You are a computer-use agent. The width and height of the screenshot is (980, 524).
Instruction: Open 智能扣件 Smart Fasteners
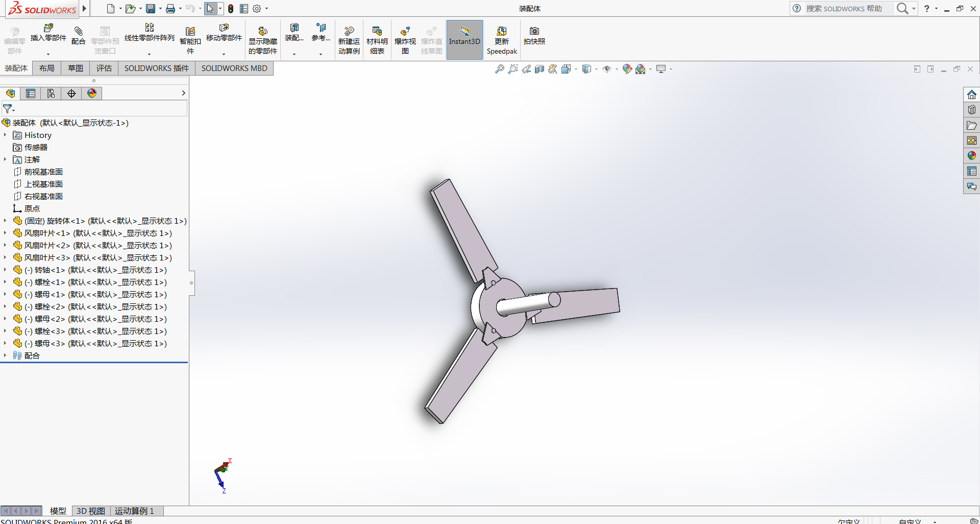click(190, 40)
